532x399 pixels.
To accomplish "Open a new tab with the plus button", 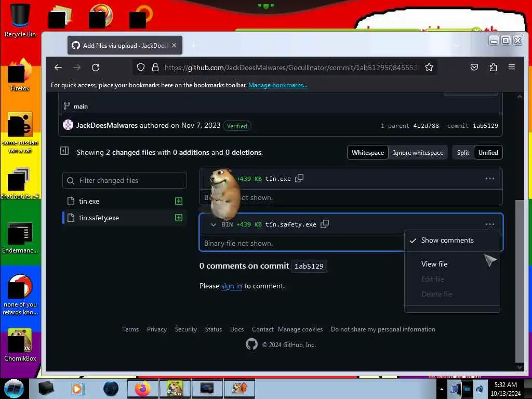I will point(194,46).
